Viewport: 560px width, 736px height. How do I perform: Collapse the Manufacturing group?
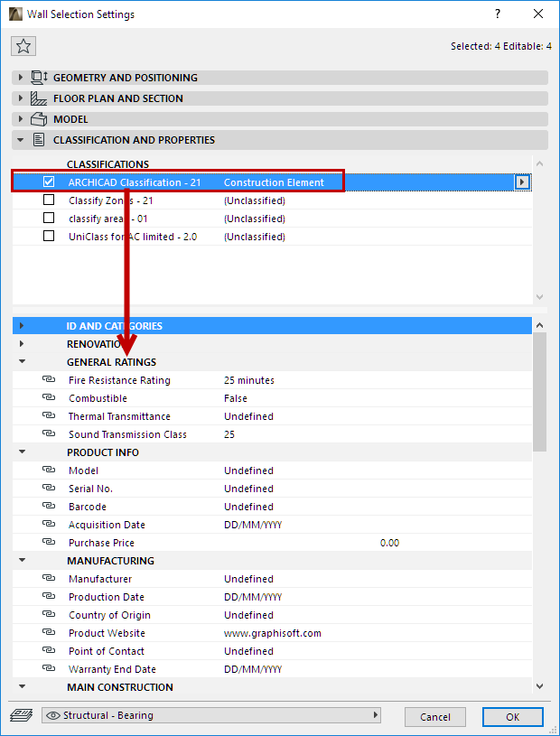[22, 561]
